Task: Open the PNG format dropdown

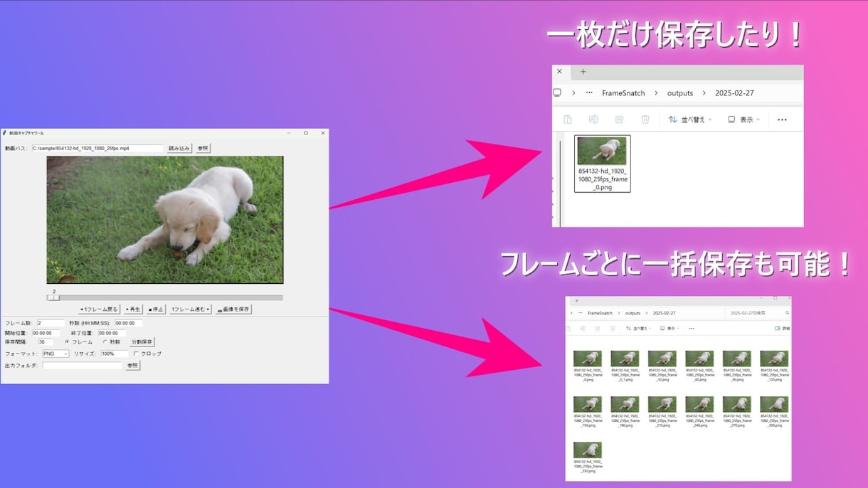Action: (x=55, y=354)
